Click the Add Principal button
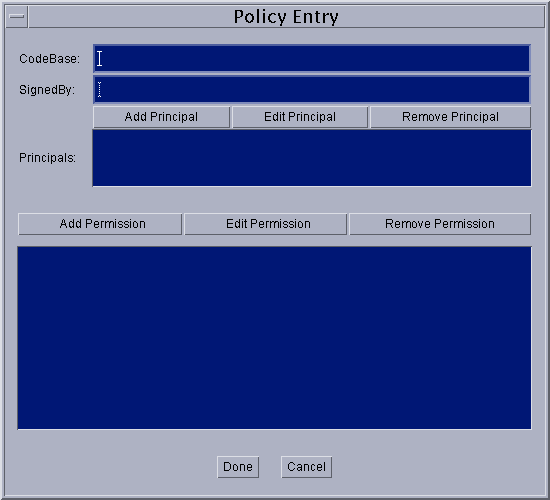 (161, 117)
